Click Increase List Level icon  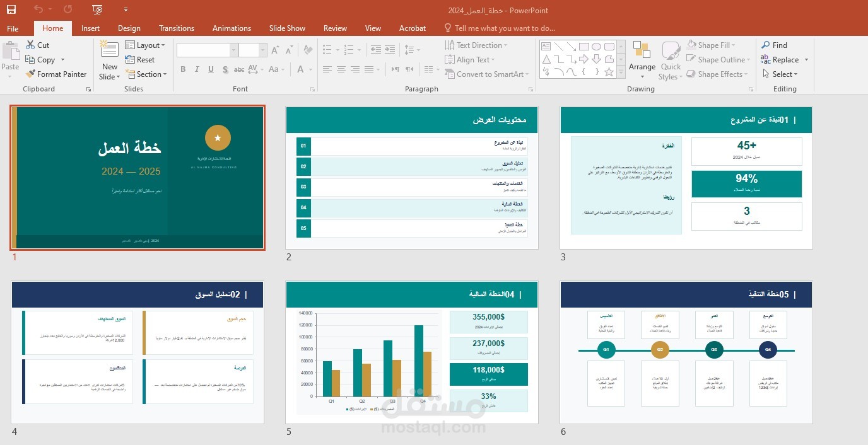click(x=391, y=49)
